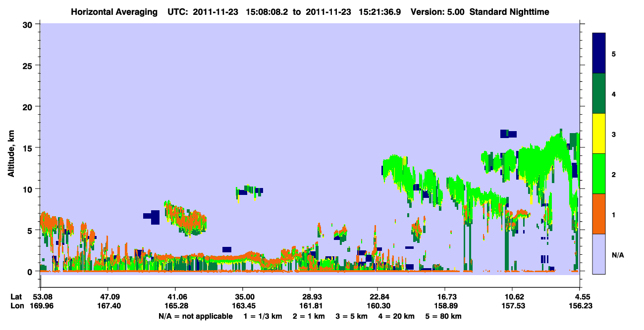Click the "N/A" label beside the colorbar
This screenshot has width=644, height=330.
(x=618, y=255)
